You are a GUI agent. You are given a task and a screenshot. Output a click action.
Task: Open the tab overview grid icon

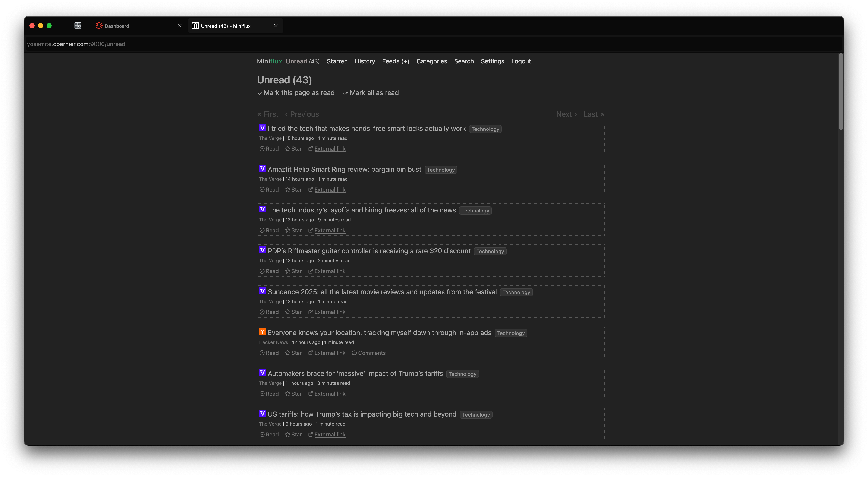(x=78, y=26)
